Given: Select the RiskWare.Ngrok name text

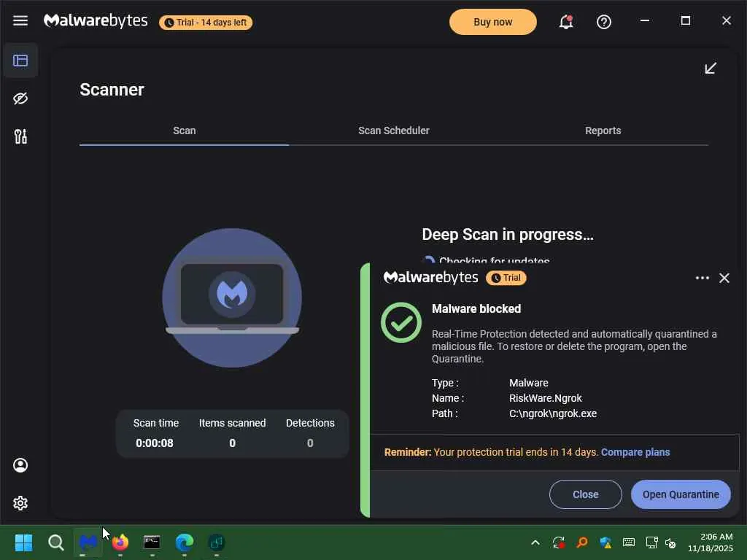Looking at the screenshot, I should (x=546, y=398).
